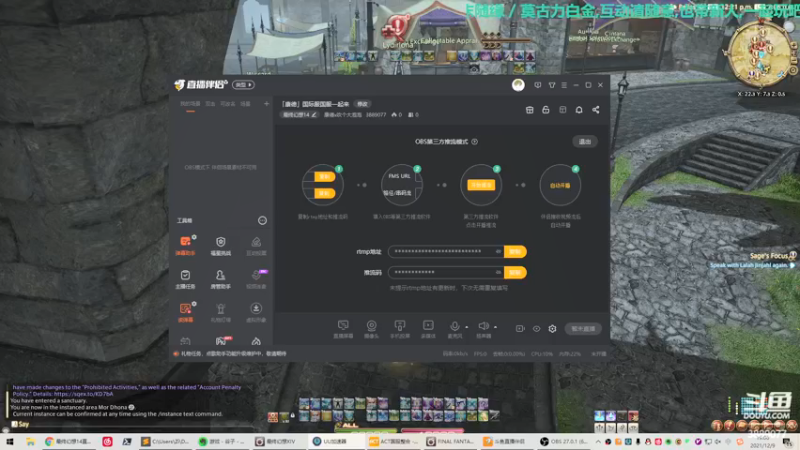Viewport: 800px width, 450px height.
Task: Click the 退出 button to exit OBS mode
Action: (x=585, y=142)
